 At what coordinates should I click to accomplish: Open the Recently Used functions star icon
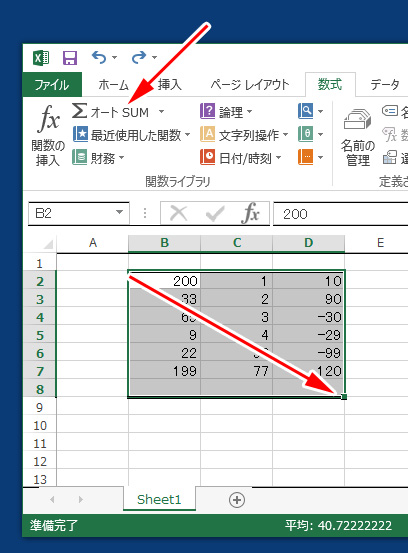point(80,134)
